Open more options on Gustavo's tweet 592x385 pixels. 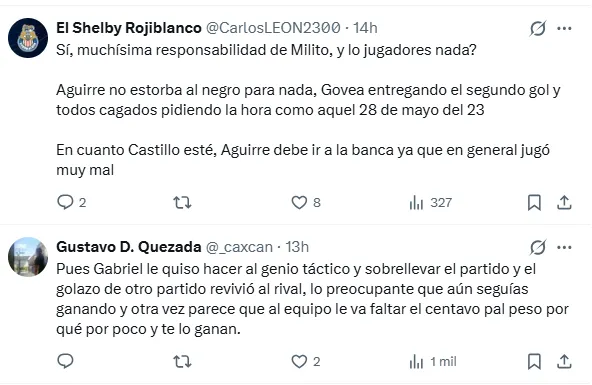(x=564, y=248)
